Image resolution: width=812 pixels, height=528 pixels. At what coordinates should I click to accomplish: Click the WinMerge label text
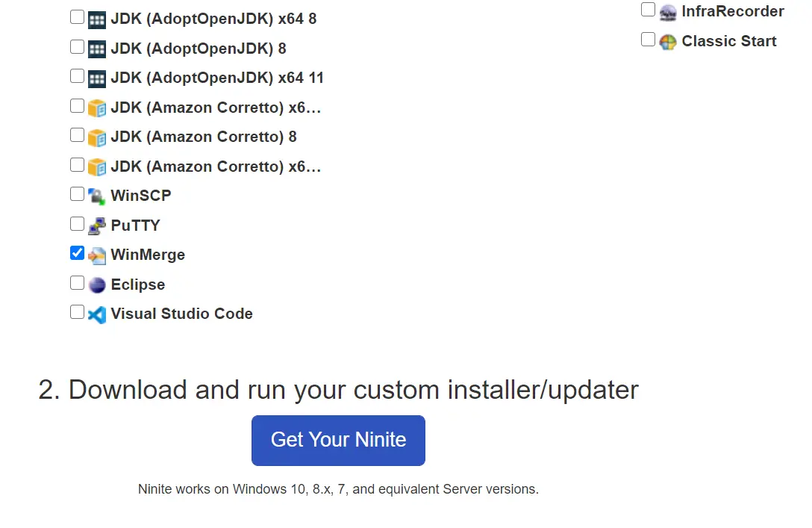(148, 255)
